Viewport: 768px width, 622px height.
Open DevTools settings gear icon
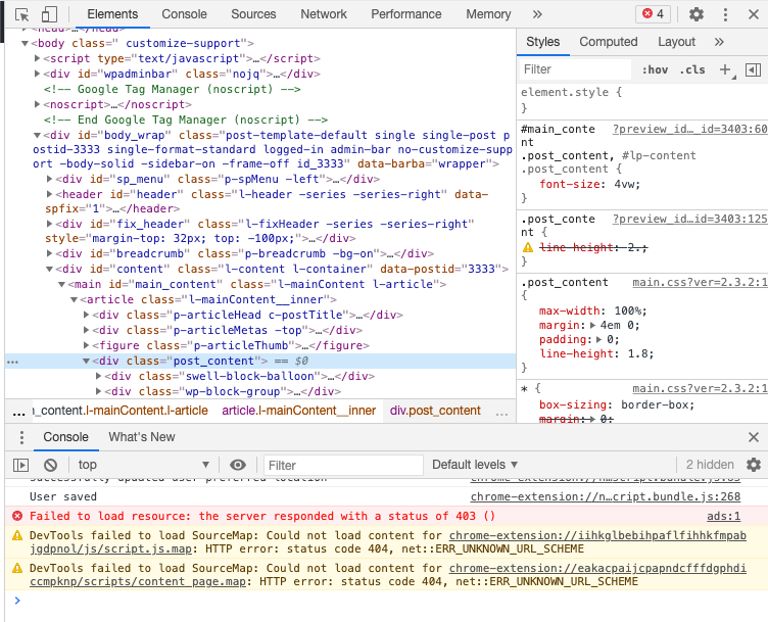click(x=696, y=14)
